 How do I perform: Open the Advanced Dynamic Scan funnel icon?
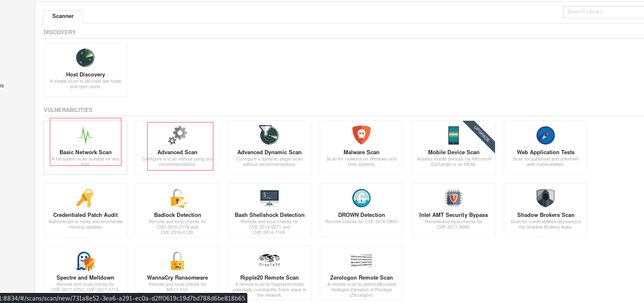[x=269, y=135]
